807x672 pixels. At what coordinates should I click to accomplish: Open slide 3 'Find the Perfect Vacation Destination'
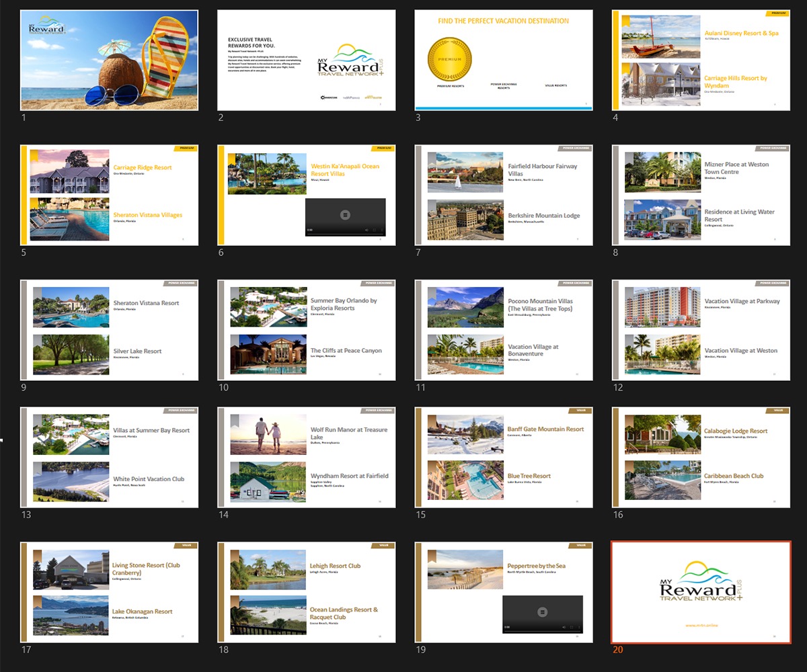[x=504, y=60]
